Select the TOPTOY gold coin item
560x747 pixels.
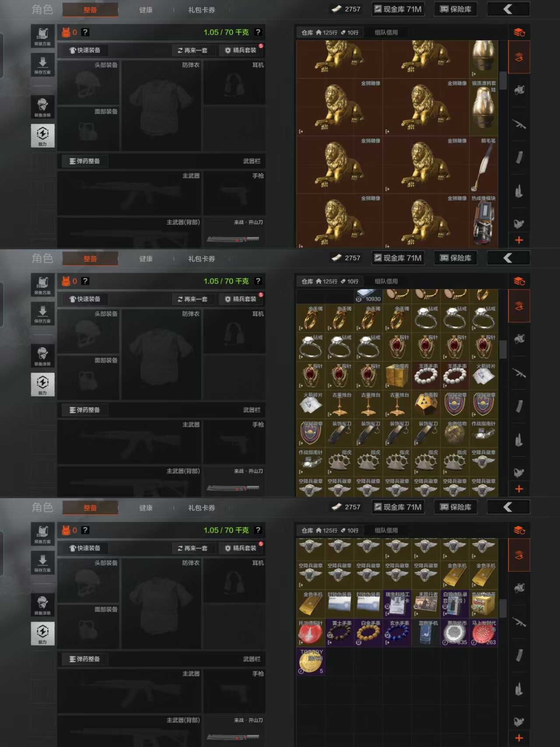(311, 661)
